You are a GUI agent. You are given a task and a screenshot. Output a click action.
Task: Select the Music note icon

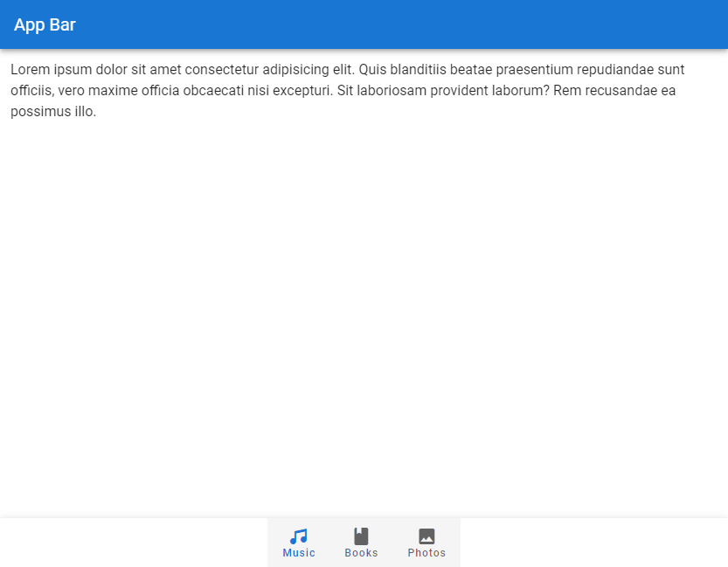pyautogui.click(x=299, y=536)
